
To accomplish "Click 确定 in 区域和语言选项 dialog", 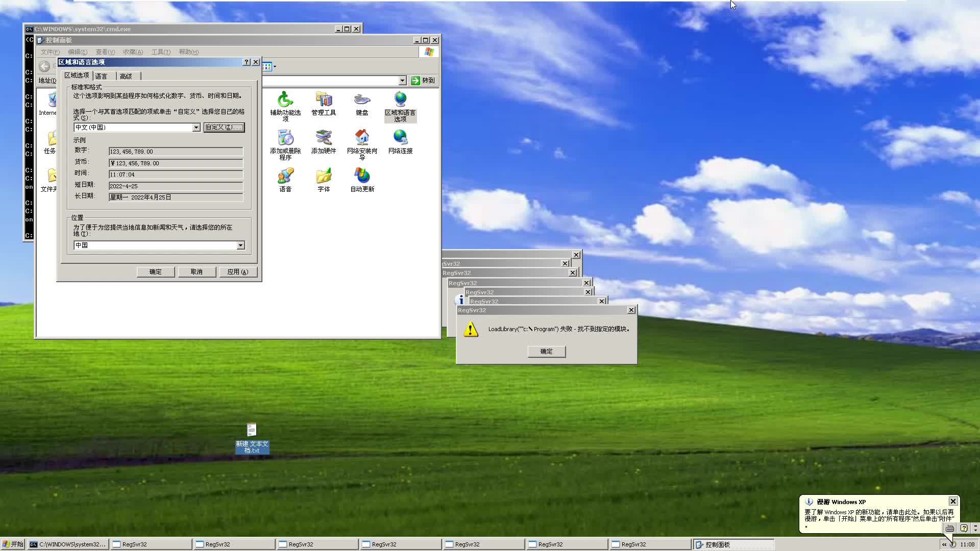I will pos(156,272).
